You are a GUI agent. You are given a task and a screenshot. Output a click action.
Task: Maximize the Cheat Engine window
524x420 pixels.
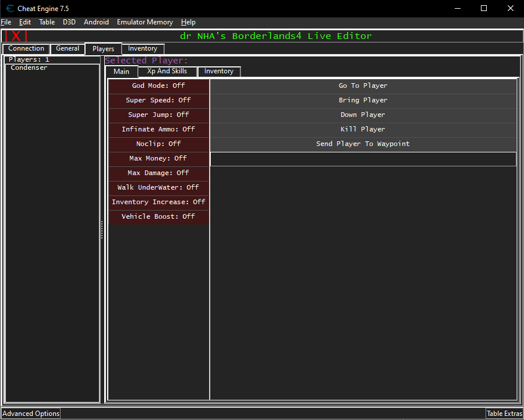tap(484, 8)
